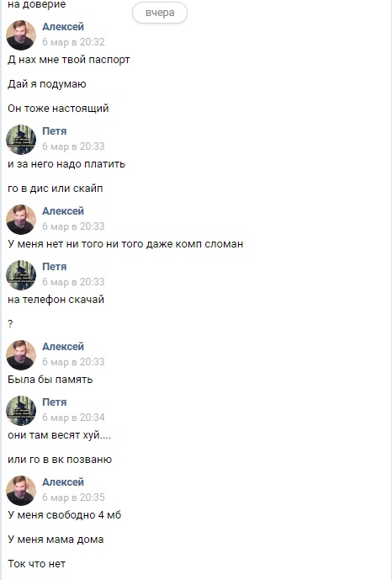Image resolution: width=392 pixels, height=580 pixels.
Task: Click Алексей's avatar above "У меня нет ни того"
Action: pyautogui.click(x=21, y=220)
